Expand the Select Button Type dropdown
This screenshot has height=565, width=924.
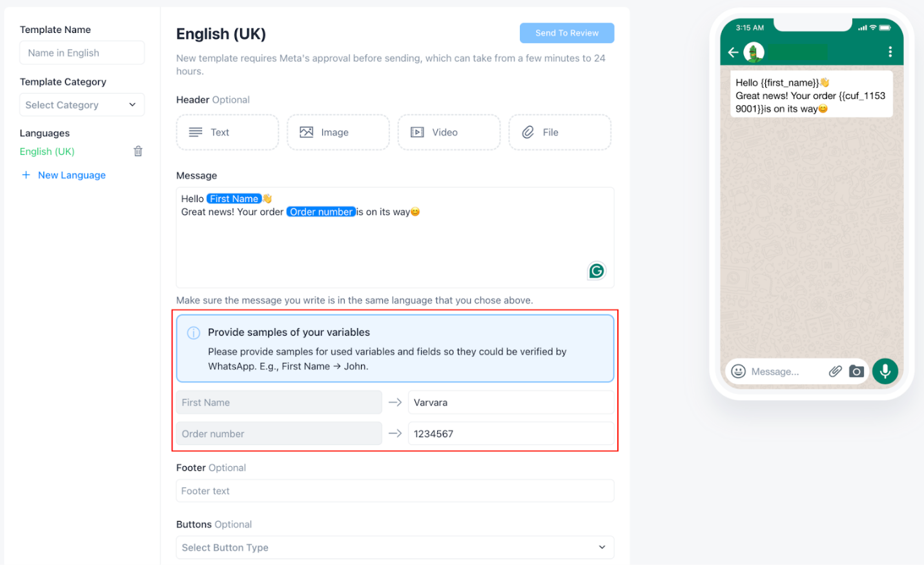pos(395,548)
